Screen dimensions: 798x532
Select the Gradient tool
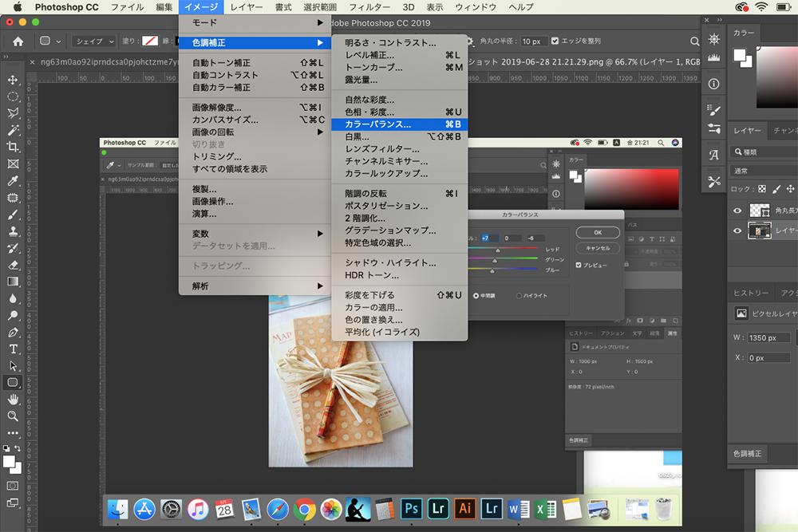(x=13, y=282)
